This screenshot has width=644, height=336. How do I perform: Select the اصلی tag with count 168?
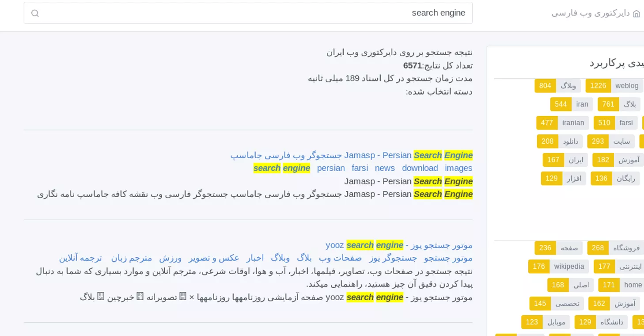click(570, 285)
